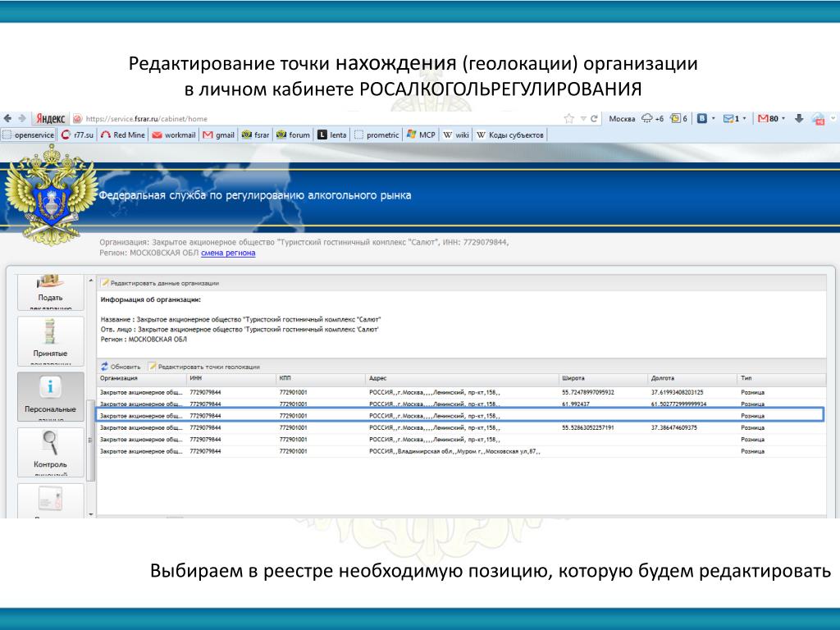Image resolution: width=840 pixels, height=630 pixels.
Task: Open the Gmail counter showing 80
Action: point(768,118)
